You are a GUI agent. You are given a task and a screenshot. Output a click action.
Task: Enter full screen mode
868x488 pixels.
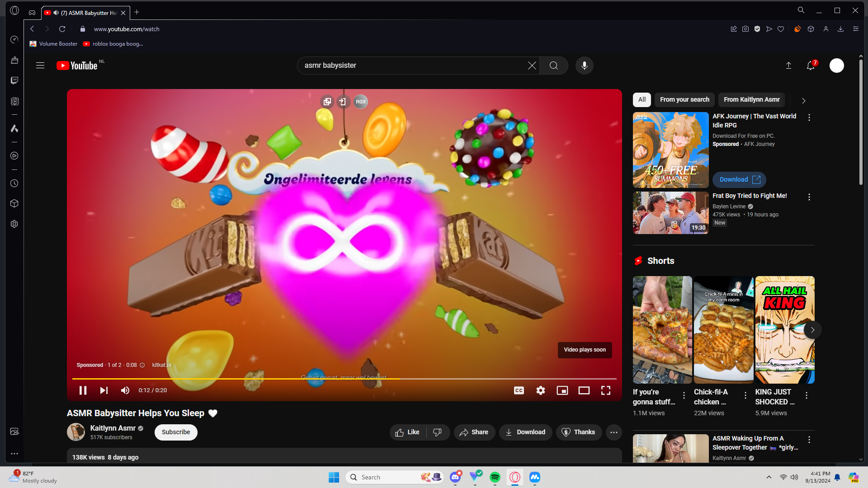pyautogui.click(x=606, y=390)
